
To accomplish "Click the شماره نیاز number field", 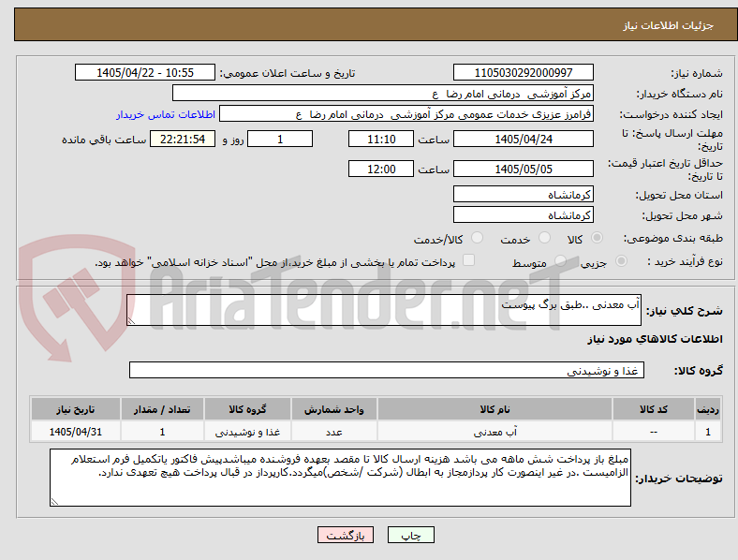I will pos(523,72).
